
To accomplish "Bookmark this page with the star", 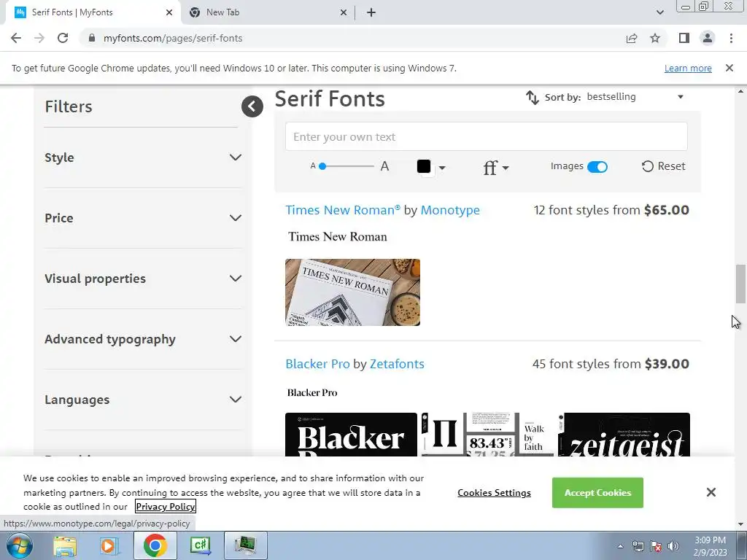I will tap(655, 38).
